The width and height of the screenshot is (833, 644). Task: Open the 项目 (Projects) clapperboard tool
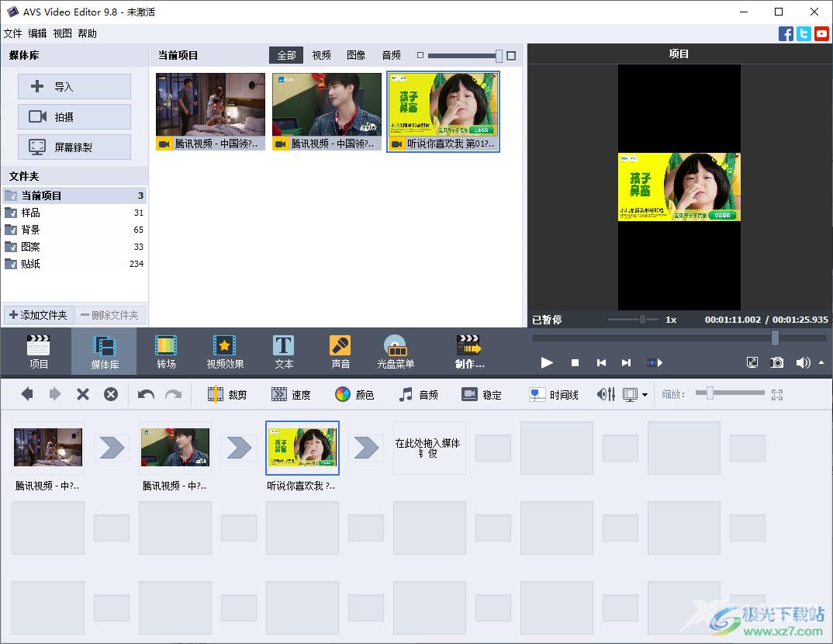pyautogui.click(x=38, y=351)
